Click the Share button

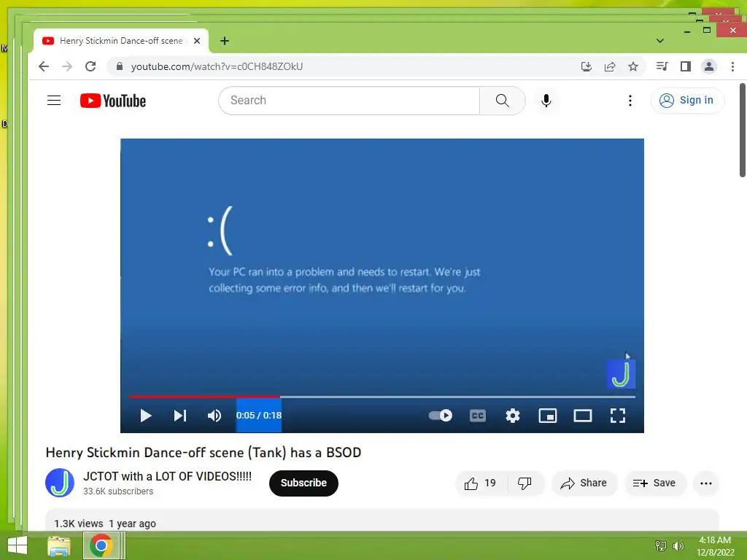584,483
